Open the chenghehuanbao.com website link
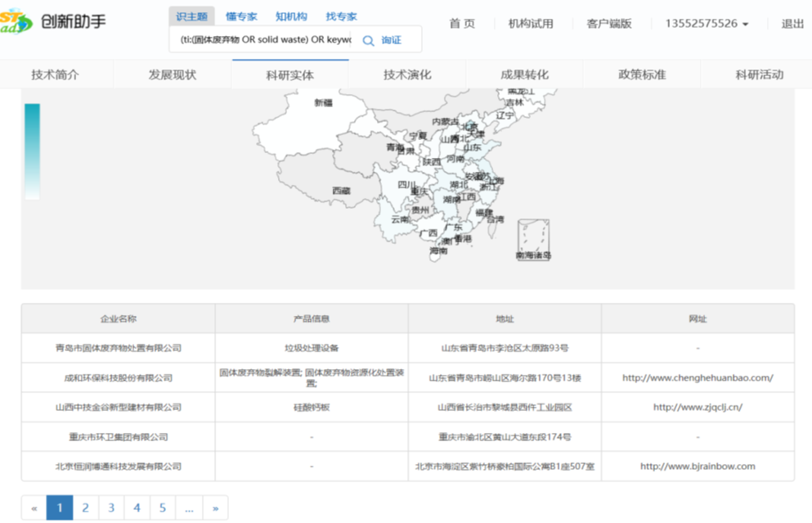The height and width of the screenshot is (523, 812). [698, 378]
